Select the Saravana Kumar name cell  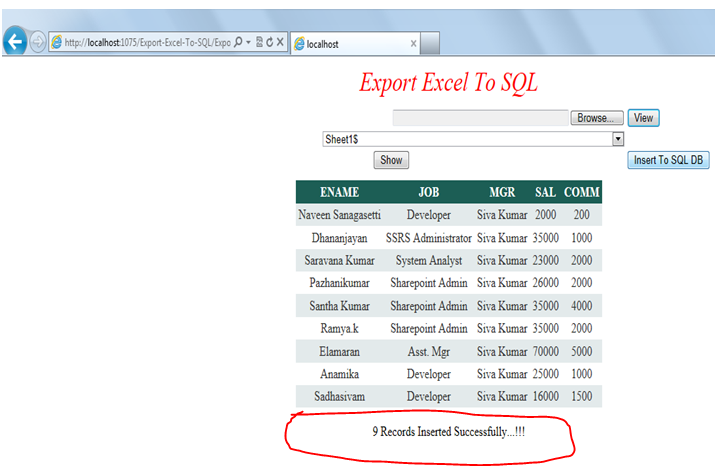pos(339,260)
